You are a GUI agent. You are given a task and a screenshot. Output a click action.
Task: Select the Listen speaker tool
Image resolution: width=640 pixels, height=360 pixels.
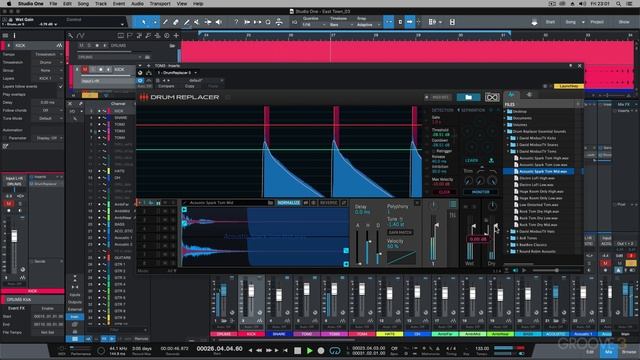(x=219, y=22)
